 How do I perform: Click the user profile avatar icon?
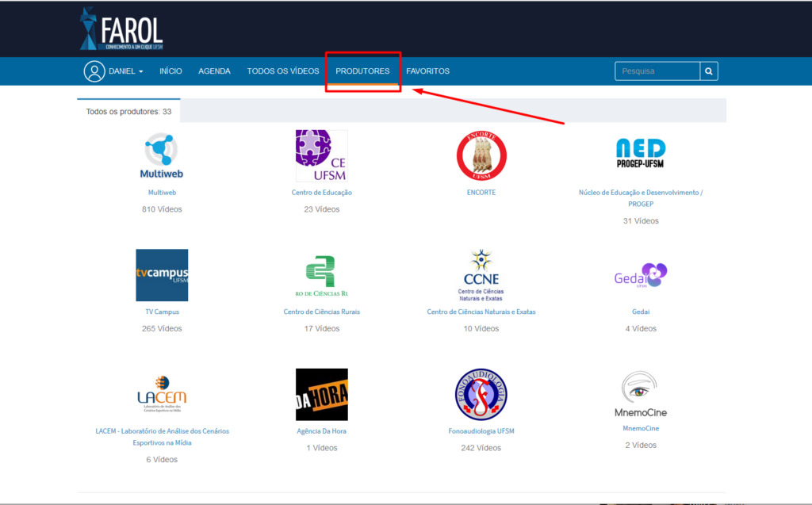(94, 71)
